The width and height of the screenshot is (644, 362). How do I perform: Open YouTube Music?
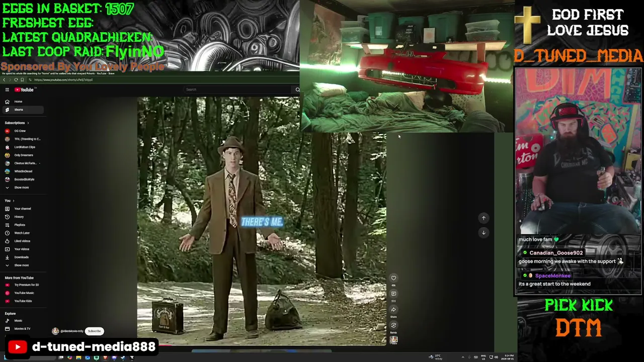(x=23, y=293)
